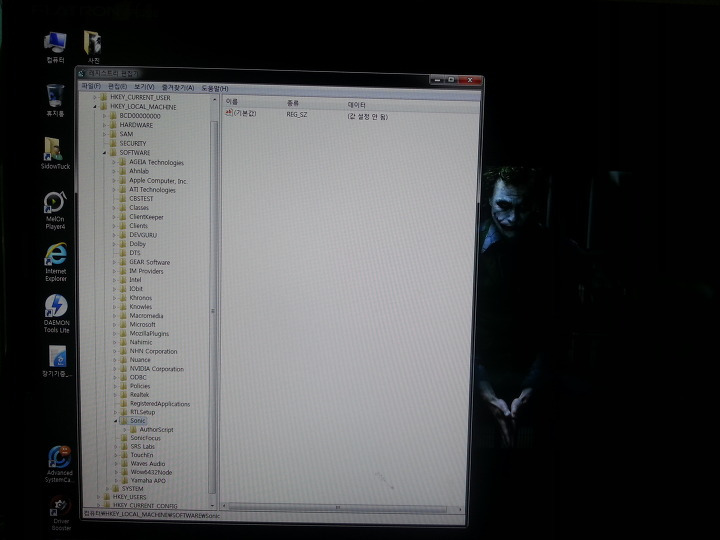
Task: Open the Recycle Bin desktop icon
Action: point(55,100)
